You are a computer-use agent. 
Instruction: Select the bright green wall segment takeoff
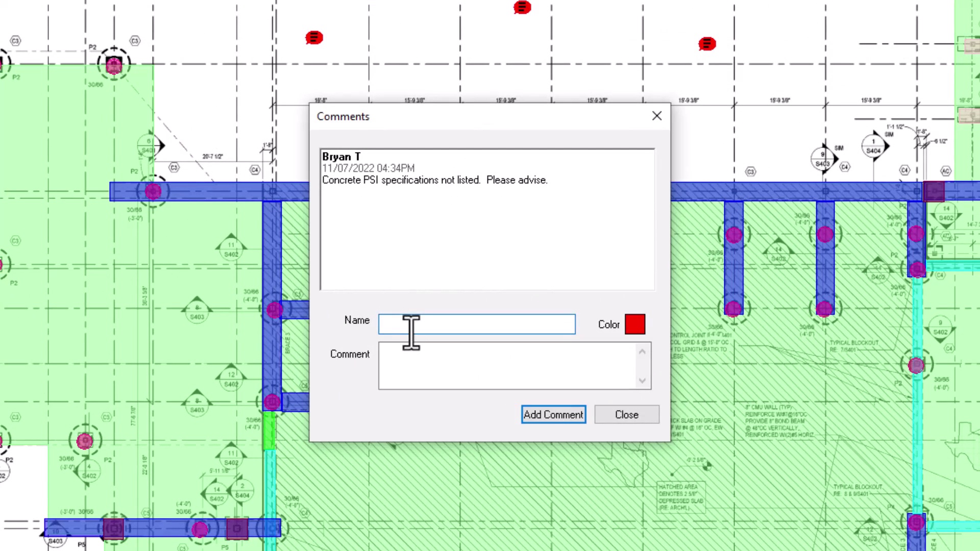pos(269,432)
